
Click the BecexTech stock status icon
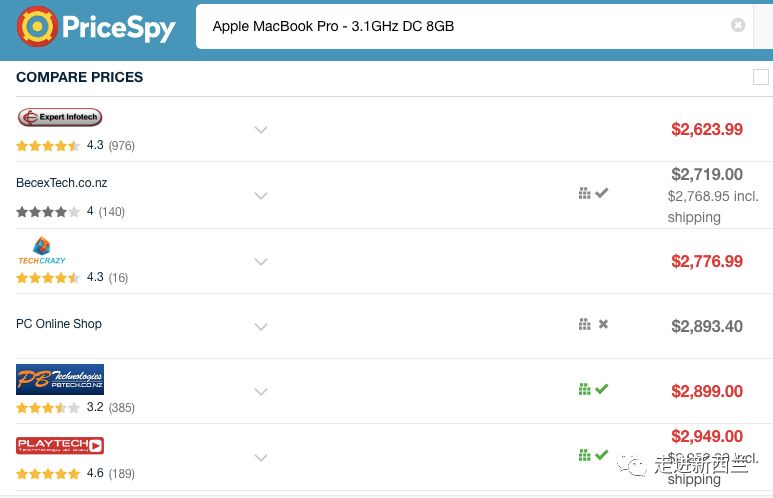[x=593, y=193]
